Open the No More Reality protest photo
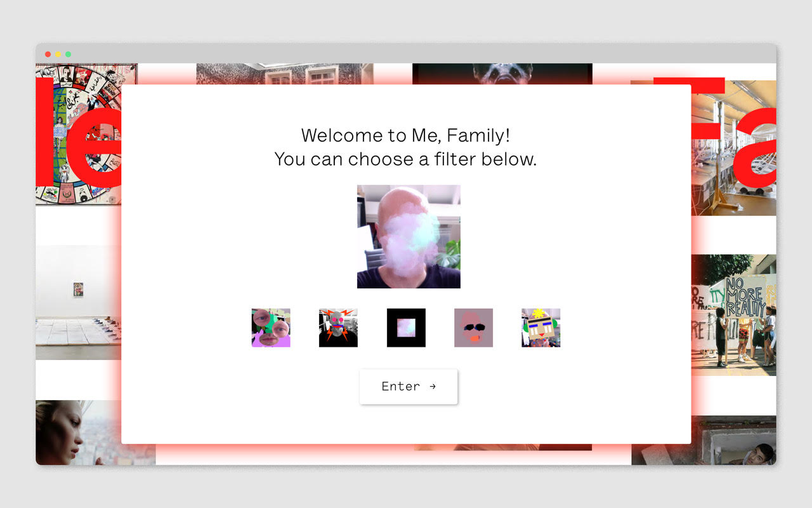 point(734,315)
